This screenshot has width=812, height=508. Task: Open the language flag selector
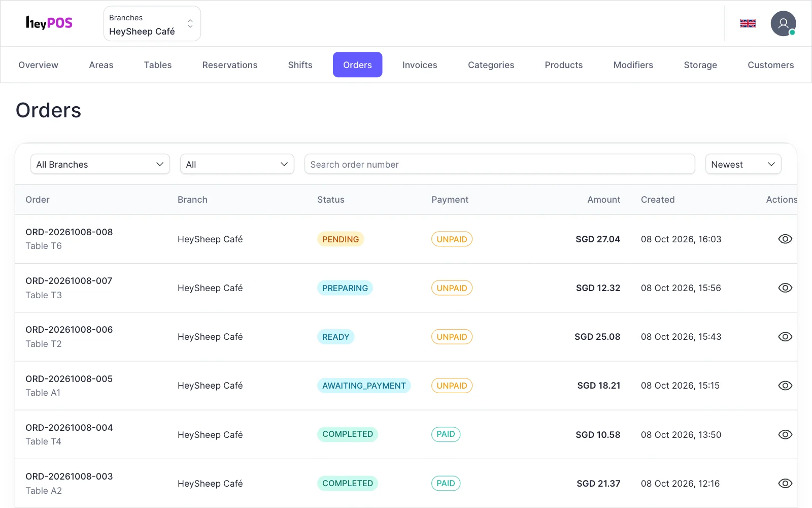[748, 23]
